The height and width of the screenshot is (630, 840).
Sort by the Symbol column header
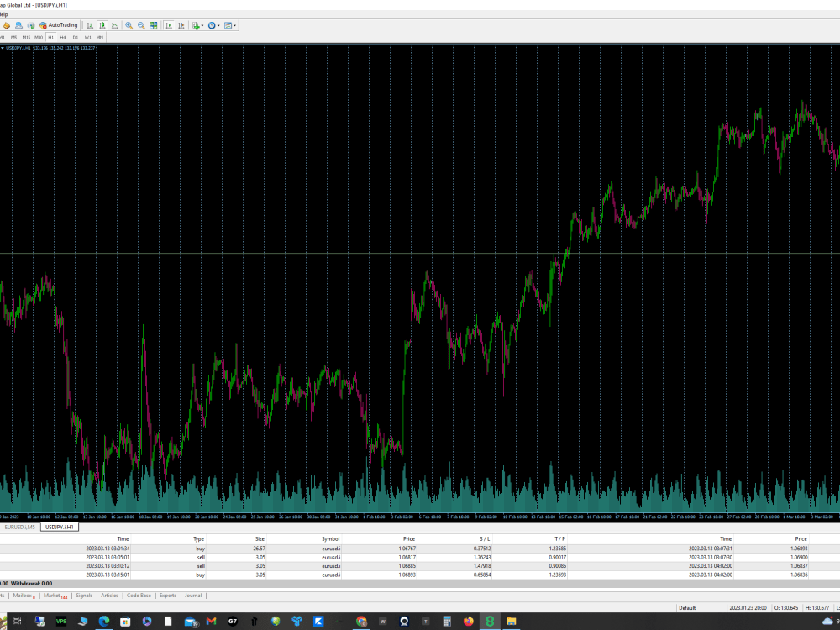coord(330,539)
